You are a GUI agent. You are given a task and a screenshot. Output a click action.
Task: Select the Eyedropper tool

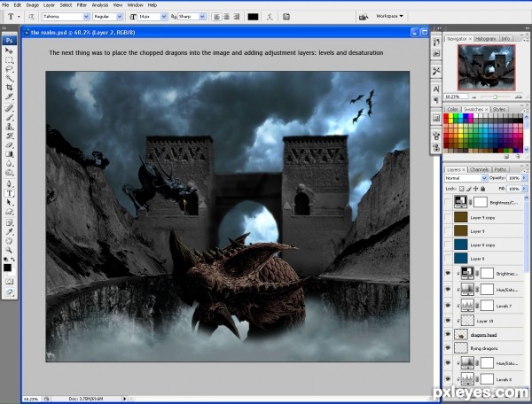click(9, 232)
